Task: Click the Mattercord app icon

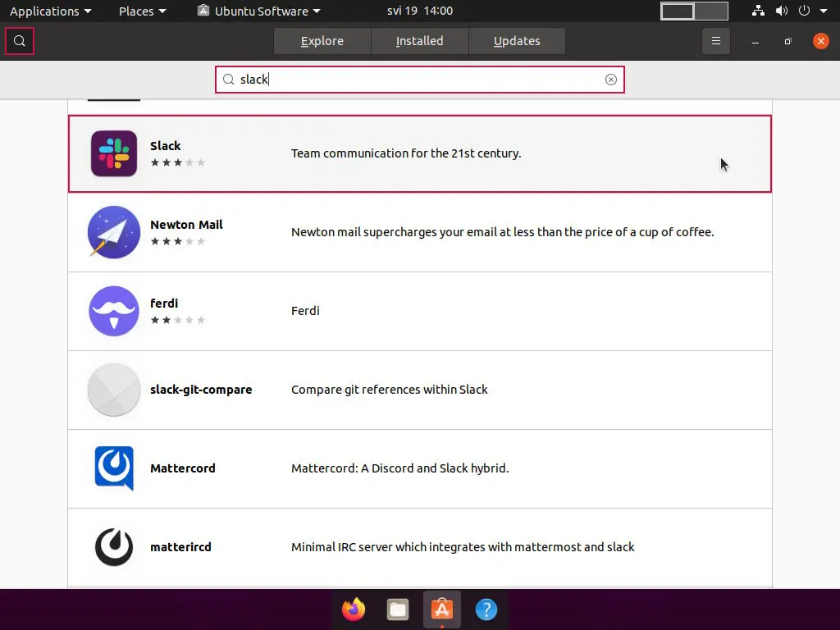Action: [114, 468]
